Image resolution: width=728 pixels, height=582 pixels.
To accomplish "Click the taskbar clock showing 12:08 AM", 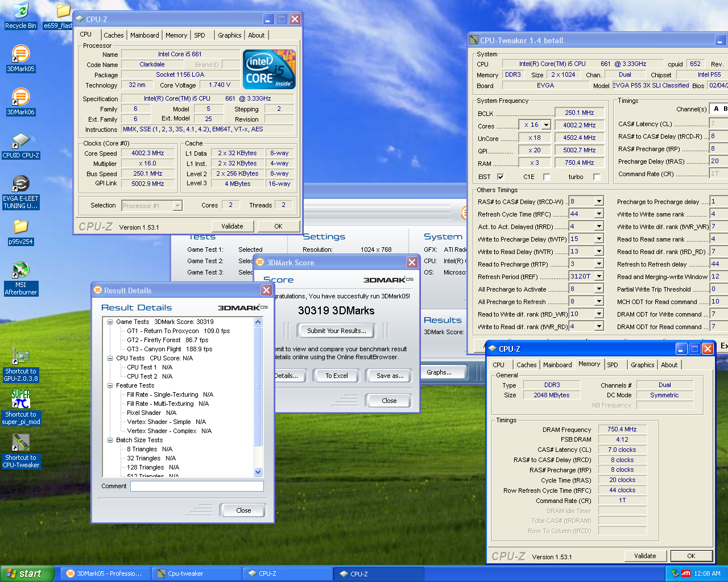I will [707, 573].
